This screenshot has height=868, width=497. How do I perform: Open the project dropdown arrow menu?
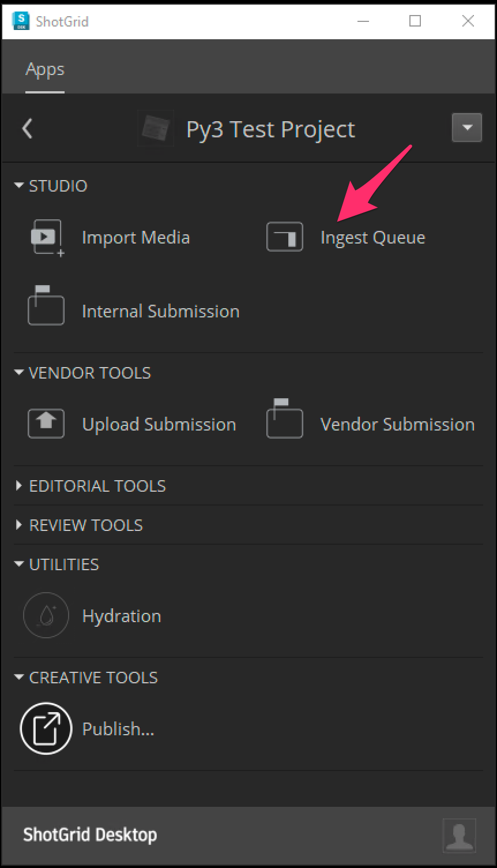[x=467, y=127]
